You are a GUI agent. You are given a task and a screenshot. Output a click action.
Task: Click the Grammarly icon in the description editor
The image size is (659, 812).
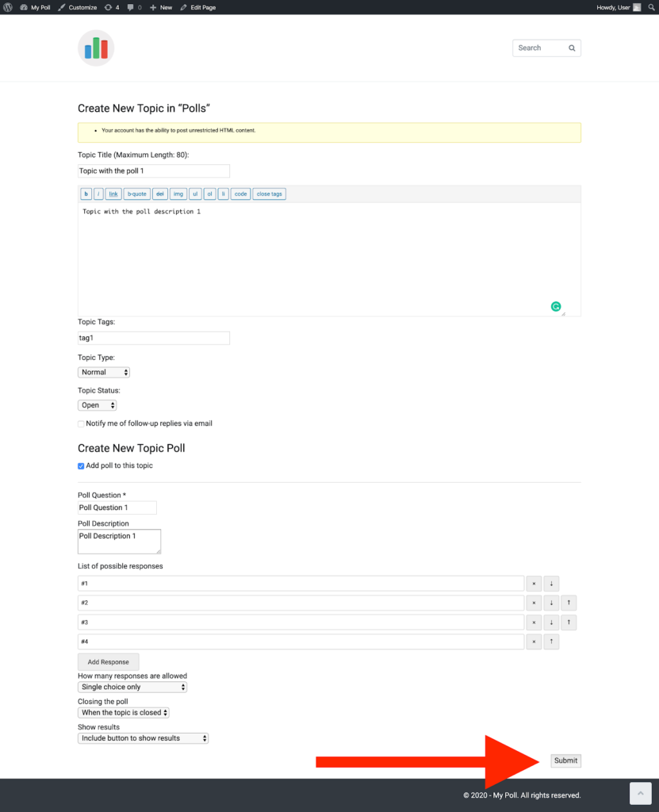(x=555, y=306)
